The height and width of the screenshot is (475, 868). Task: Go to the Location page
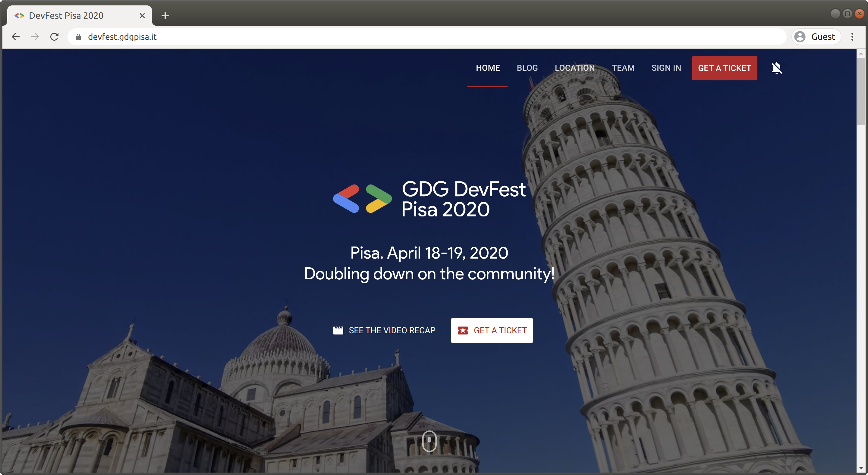tap(574, 68)
